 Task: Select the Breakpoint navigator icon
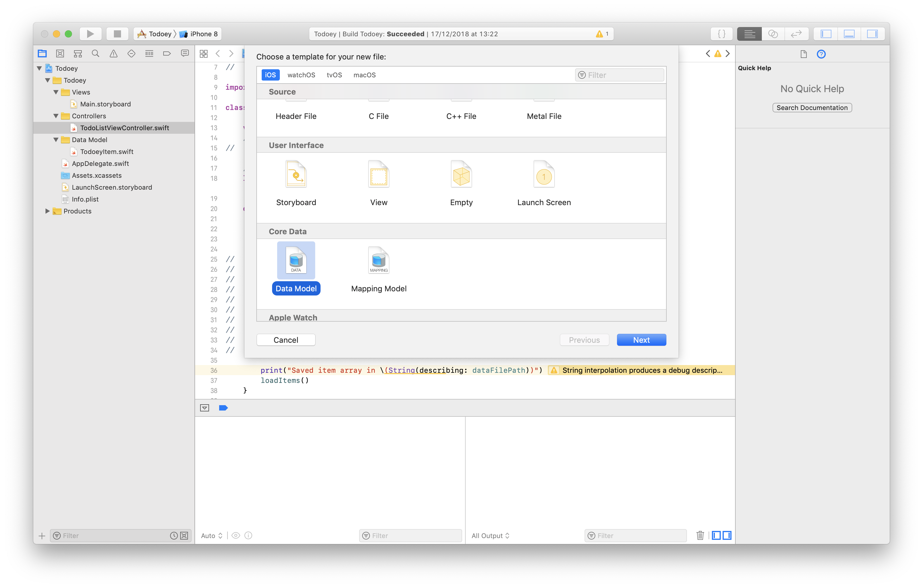click(167, 54)
